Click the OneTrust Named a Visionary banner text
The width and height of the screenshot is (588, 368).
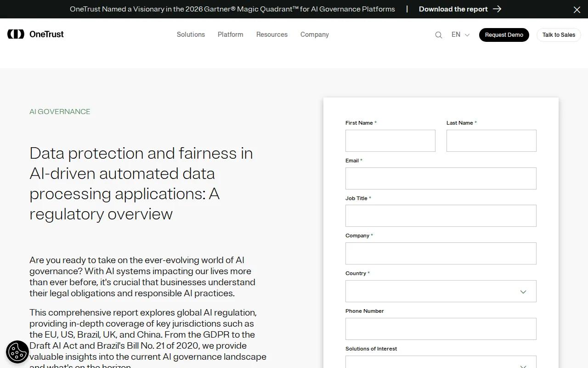coord(232,9)
